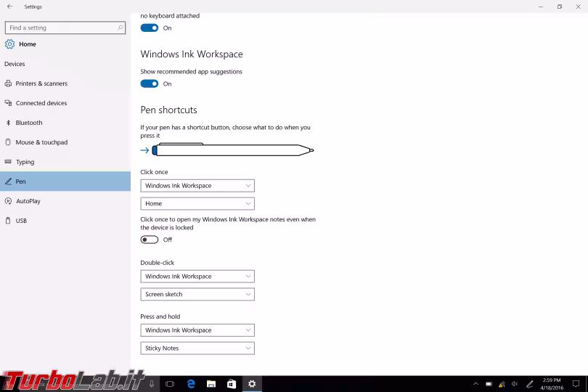Go back with the Settings back arrow
Viewport: 588px width, 392px height.
tap(9, 7)
